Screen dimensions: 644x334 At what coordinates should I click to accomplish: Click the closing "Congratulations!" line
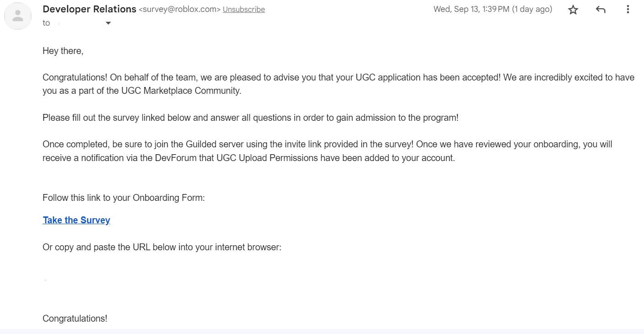tap(75, 318)
